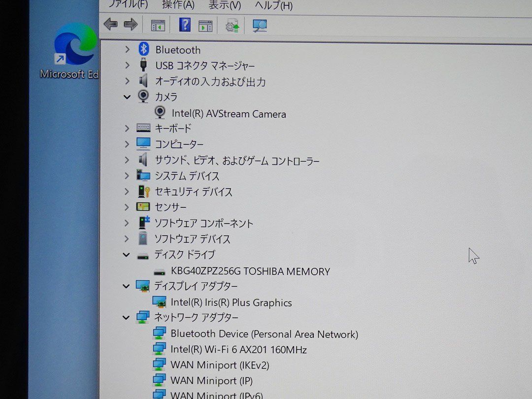Open the 操作(A) menu
532x399 pixels.
pyautogui.click(x=178, y=5)
